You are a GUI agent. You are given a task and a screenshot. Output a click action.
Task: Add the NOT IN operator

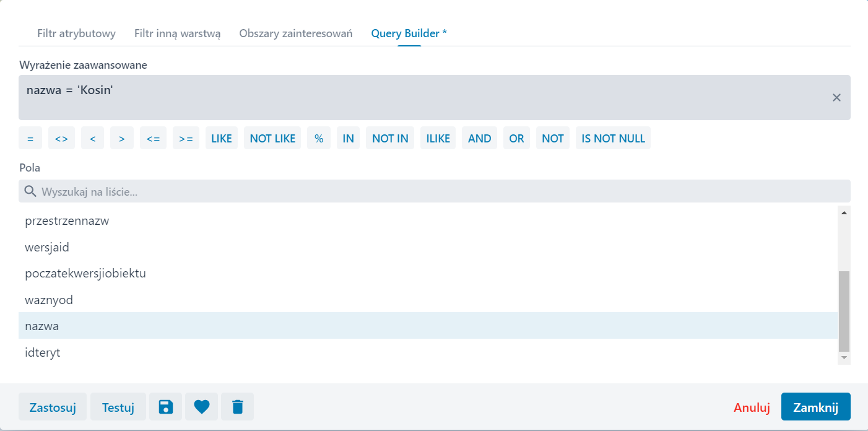tap(389, 137)
